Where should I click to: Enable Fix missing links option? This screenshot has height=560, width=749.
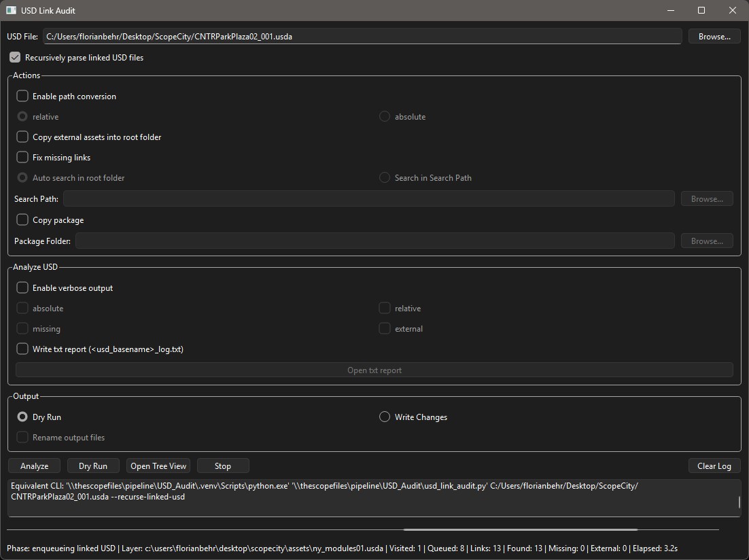tap(22, 157)
